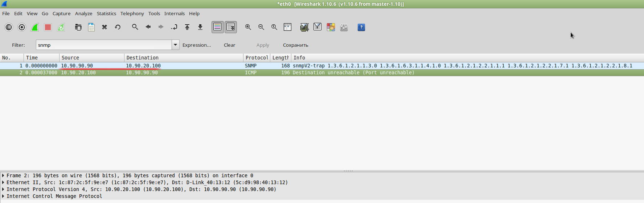Open a capture file icon
Viewport: 644px width, 203px height.
[x=78, y=27]
